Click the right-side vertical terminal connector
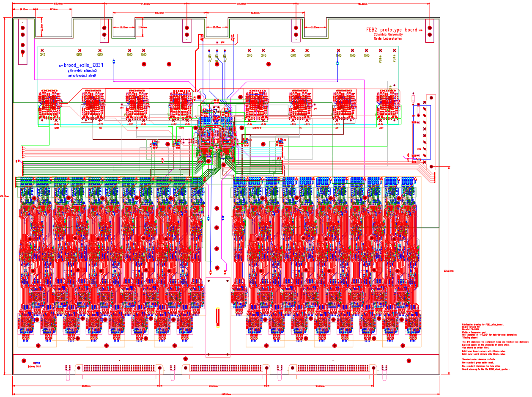The height and width of the screenshot is (397, 532). (x=431, y=131)
